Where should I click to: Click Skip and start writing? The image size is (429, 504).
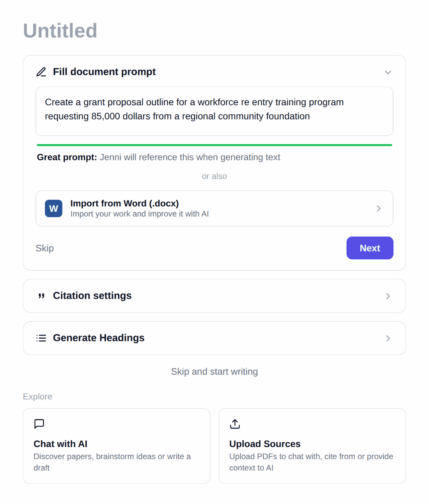point(214,371)
